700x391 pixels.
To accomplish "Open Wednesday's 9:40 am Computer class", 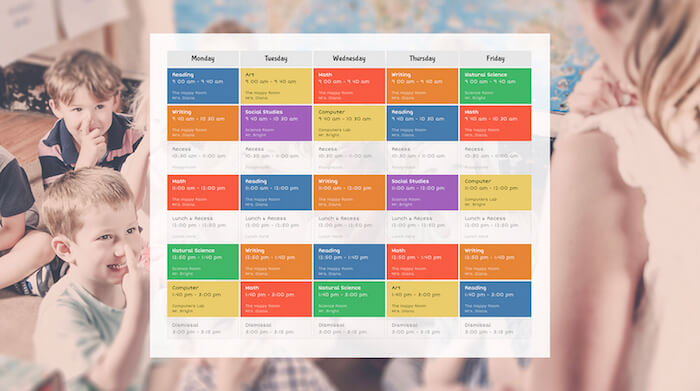I will click(349, 123).
